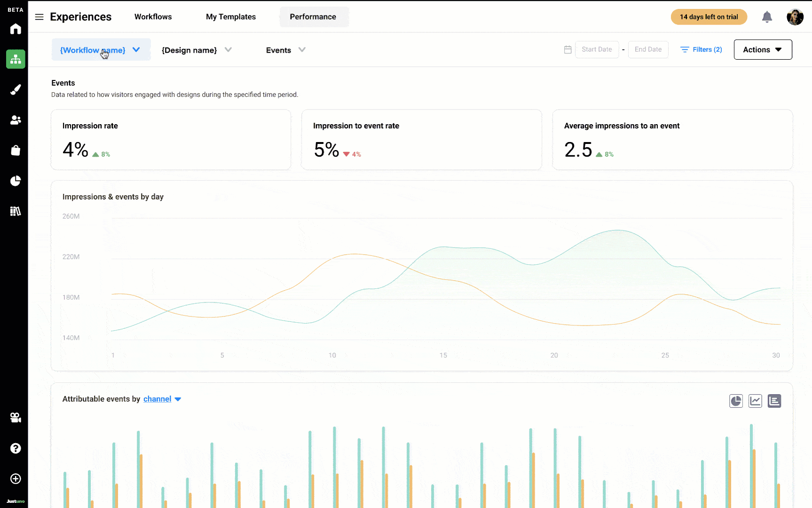Select the Audiences people icon in sidebar

(16, 120)
